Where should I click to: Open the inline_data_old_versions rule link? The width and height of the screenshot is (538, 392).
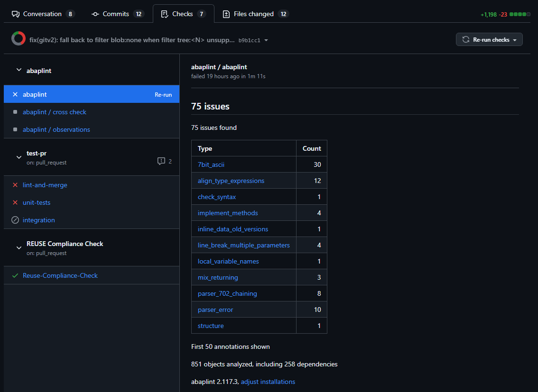coord(232,229)
